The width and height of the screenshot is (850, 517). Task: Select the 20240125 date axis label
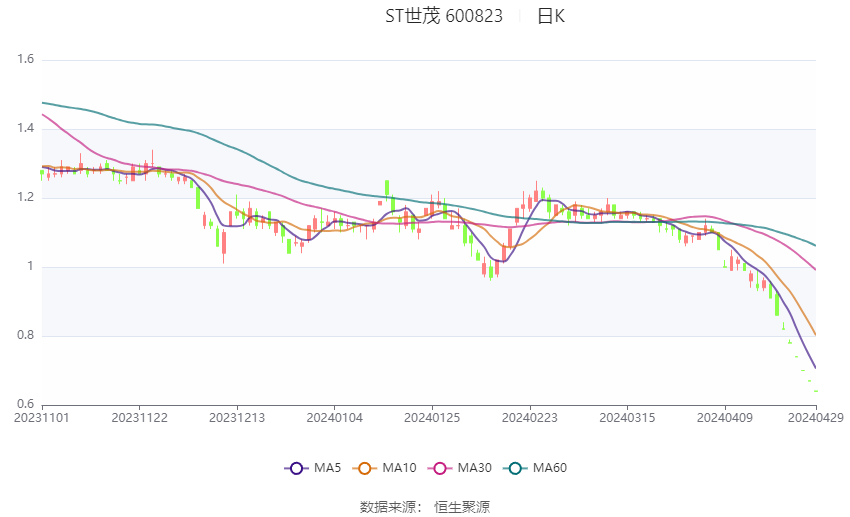432,418
